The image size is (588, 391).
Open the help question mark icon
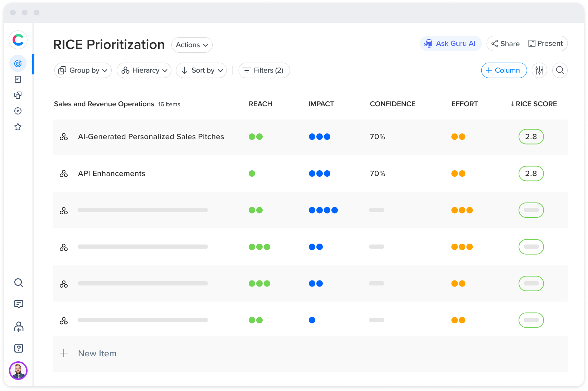(19, 348)
